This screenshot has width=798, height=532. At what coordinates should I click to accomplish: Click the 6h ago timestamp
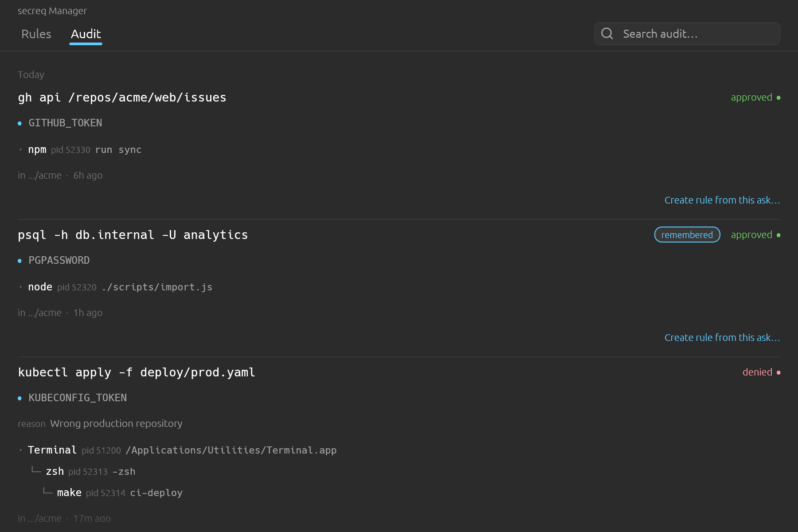pyautogui.click(x=88, y=176)
